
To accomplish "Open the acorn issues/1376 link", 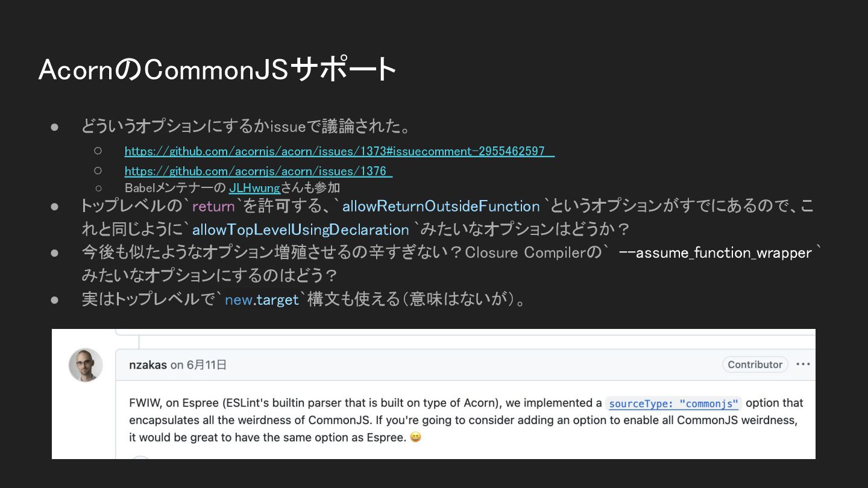I will click(x=258, y=171).
